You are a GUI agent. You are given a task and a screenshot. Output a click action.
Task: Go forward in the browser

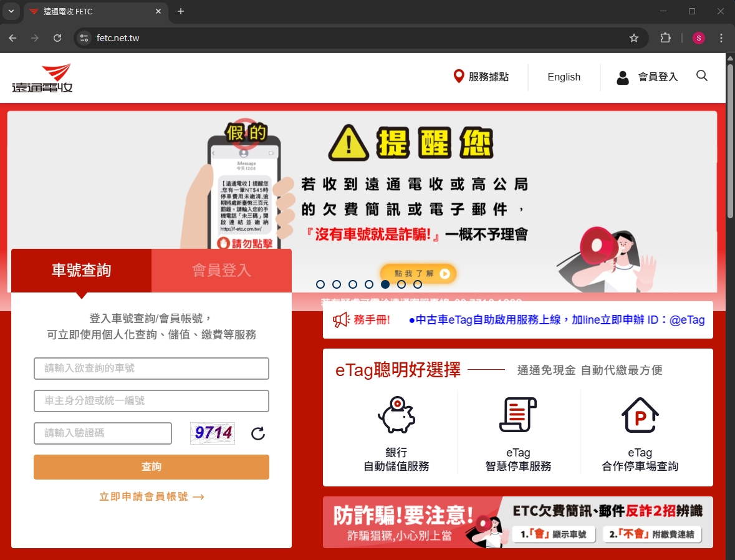point(35,38)
